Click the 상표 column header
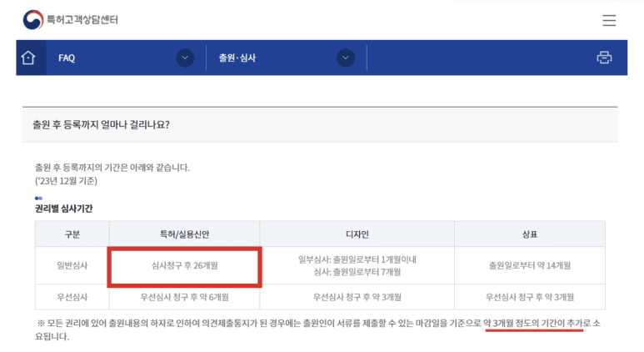 coord(530,234)
